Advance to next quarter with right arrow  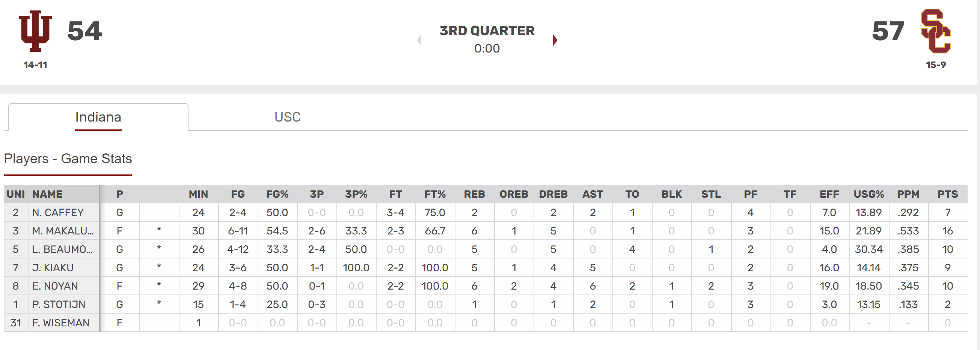point(555,40)
